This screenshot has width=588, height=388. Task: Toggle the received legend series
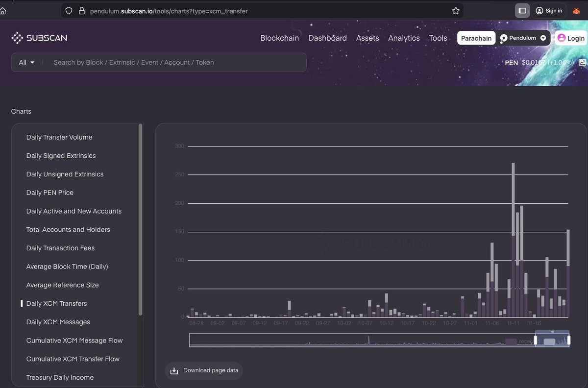[x=520, y=341]
